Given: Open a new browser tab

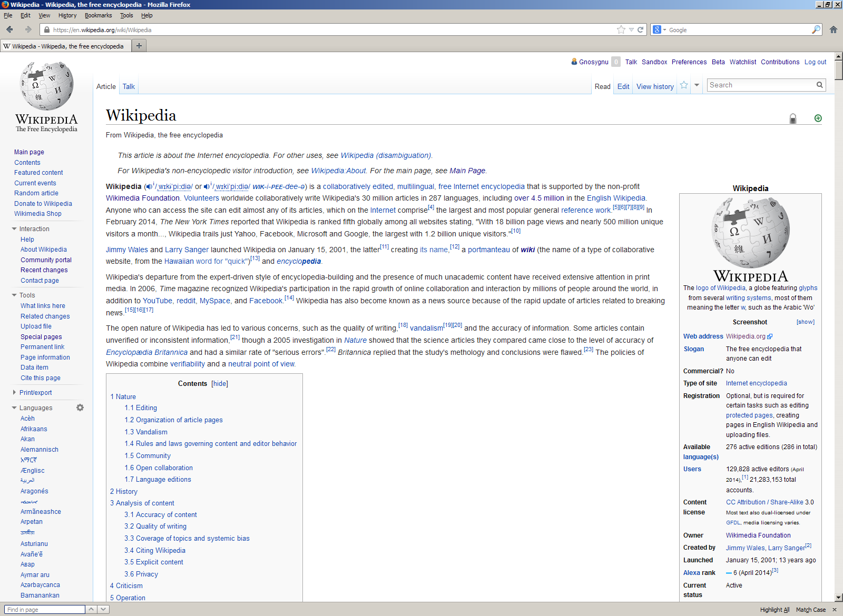Looking at the screenshot, I should tap(139, 46).
